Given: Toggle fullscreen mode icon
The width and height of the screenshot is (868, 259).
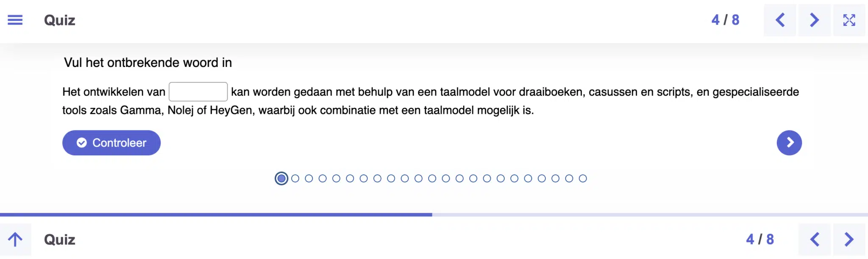Looking at the screenshot, I should click(849, 20).
